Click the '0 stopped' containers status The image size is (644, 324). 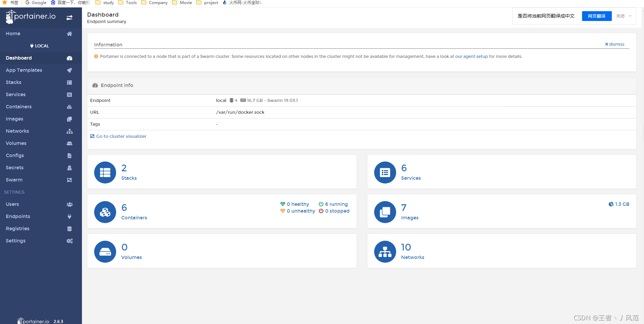[x=334, y=211]
